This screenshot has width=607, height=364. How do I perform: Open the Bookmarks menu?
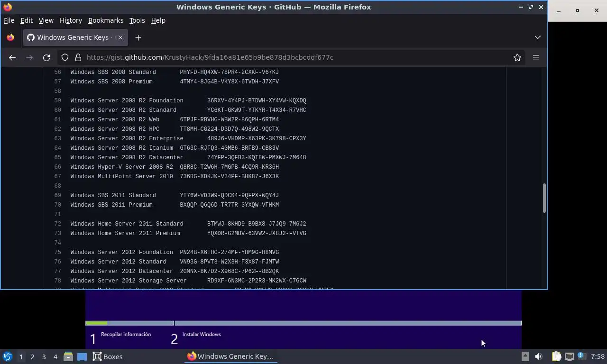pos(106,20)
